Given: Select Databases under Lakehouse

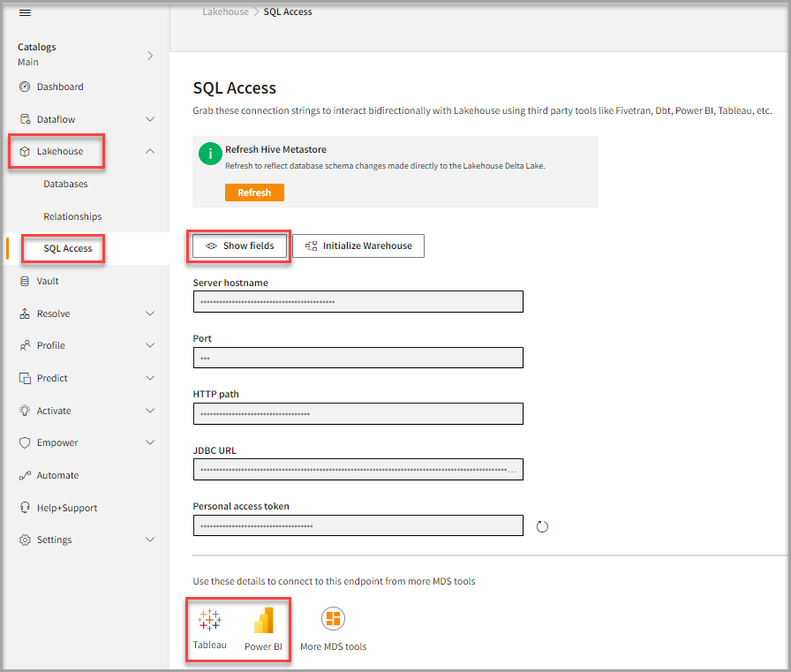Looking at the screenshot, I should pos(65,184).
